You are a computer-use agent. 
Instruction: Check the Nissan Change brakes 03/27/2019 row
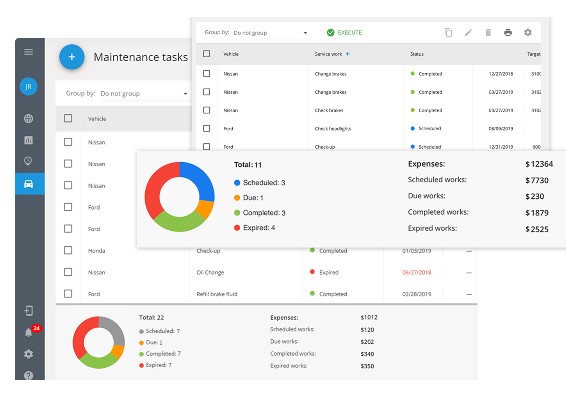[x=206, y=92]
